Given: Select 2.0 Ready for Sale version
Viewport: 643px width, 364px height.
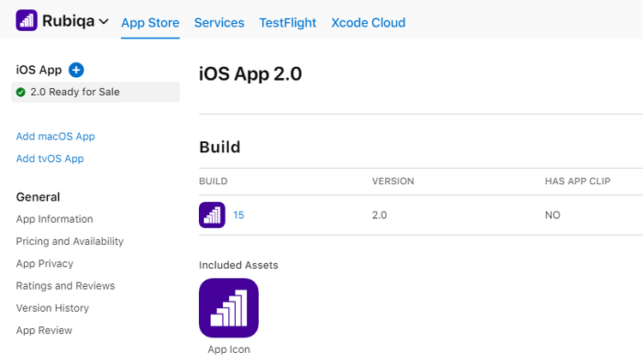Looking at the screenshot, I should pyautogui.click(x=95, y=92).
